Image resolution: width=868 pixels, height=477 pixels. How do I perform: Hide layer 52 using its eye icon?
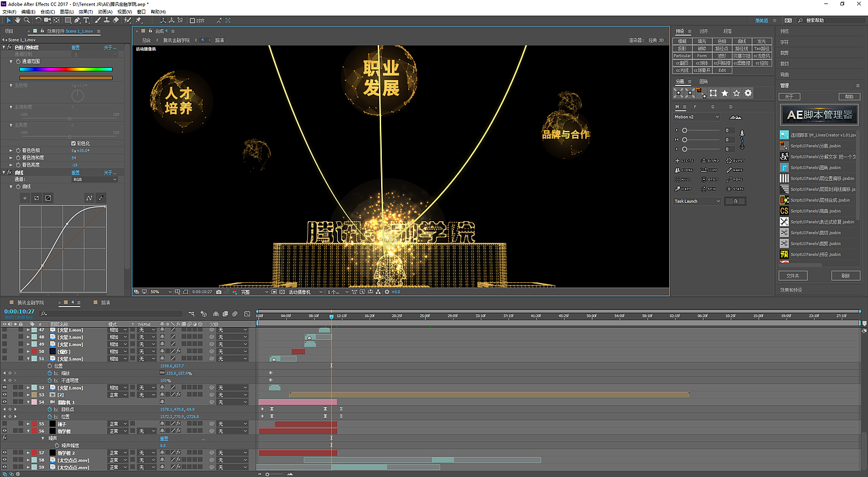click(4, 387)
